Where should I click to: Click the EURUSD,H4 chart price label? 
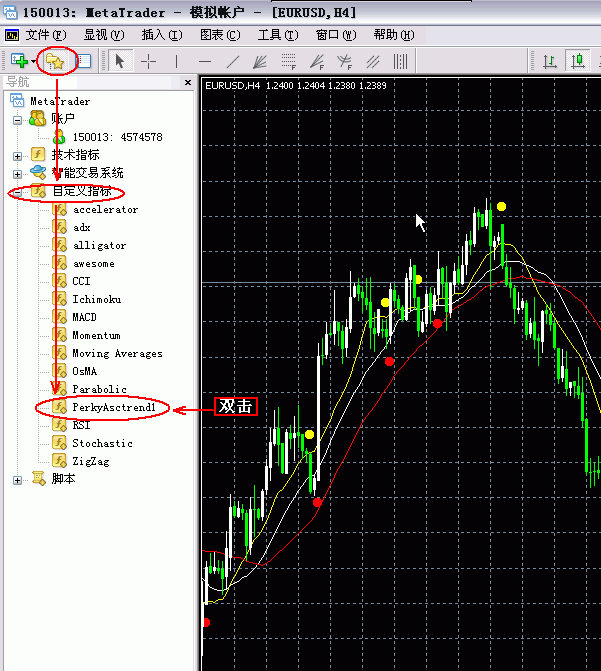tap(296, 86)
